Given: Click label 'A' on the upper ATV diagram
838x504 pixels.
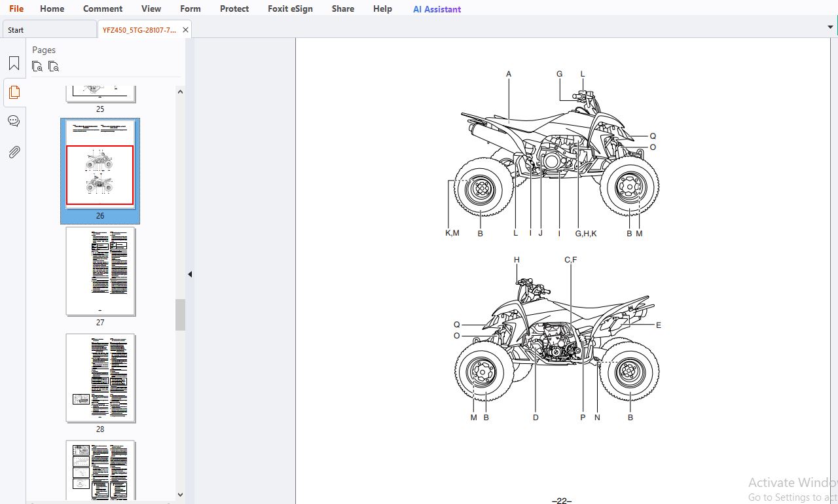Looking at the screenshot, I should 509,74.
